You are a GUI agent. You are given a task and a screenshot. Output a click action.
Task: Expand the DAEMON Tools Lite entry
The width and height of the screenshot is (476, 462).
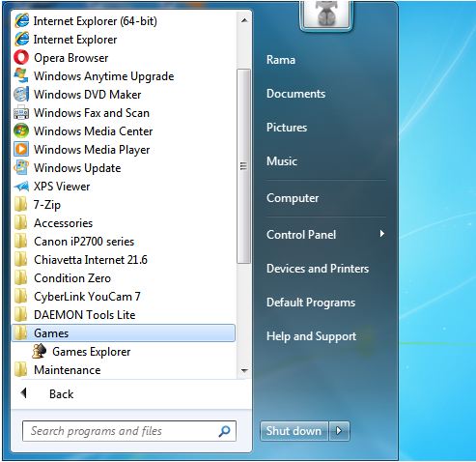click(124, 315)
